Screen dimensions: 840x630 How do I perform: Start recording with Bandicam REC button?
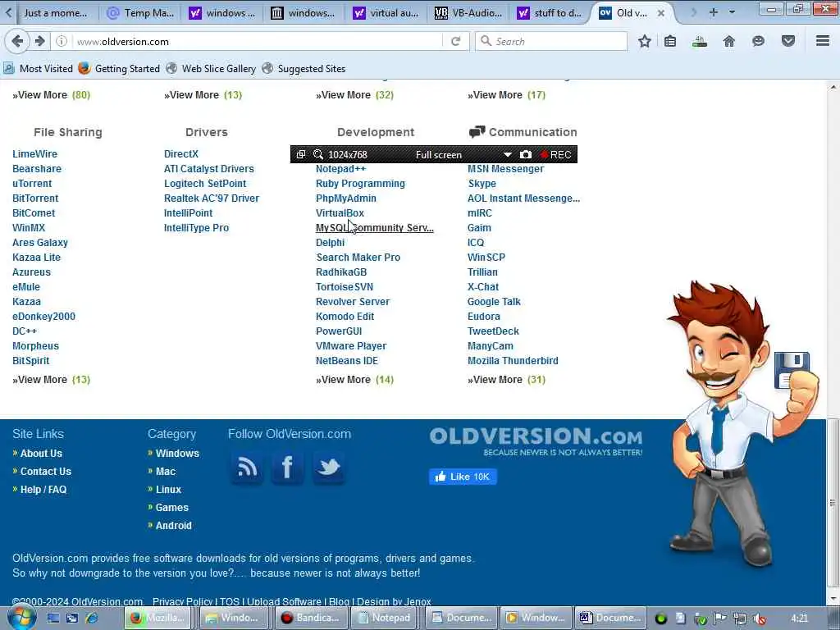pyautogui.click(x=555, y=154)
